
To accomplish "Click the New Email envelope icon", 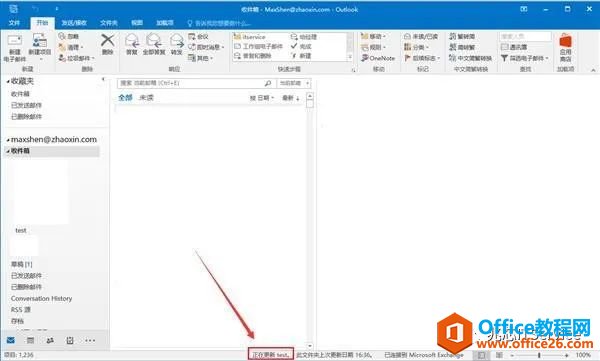I will pos(15,41).
